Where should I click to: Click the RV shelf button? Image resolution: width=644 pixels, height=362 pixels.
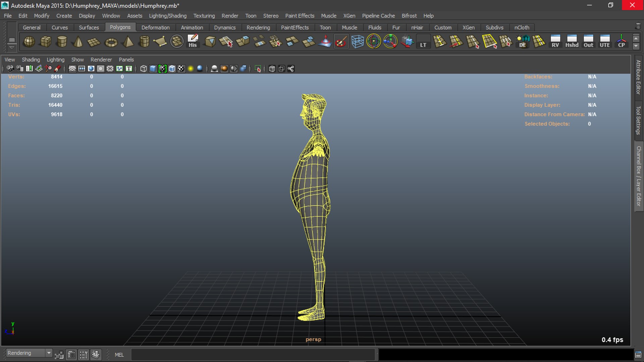point(555,41)
